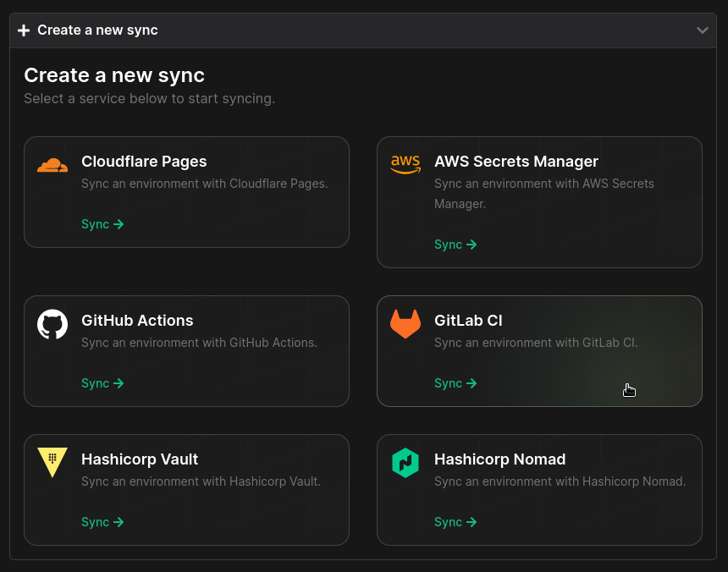The width and height of the screenshot is (728, 572).
Task: Click the plus icon in the header
Action: [24, 30]
